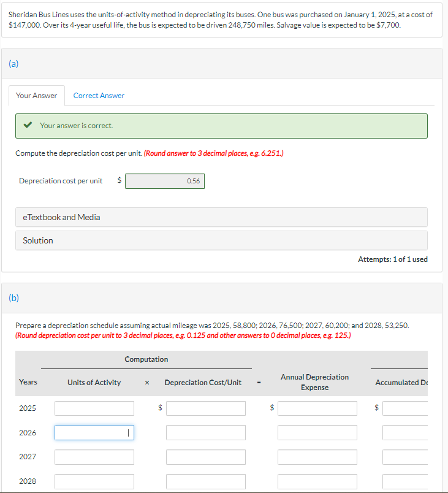Click the 2025 Accumulated Depreciation field

[x=405, y=408]
